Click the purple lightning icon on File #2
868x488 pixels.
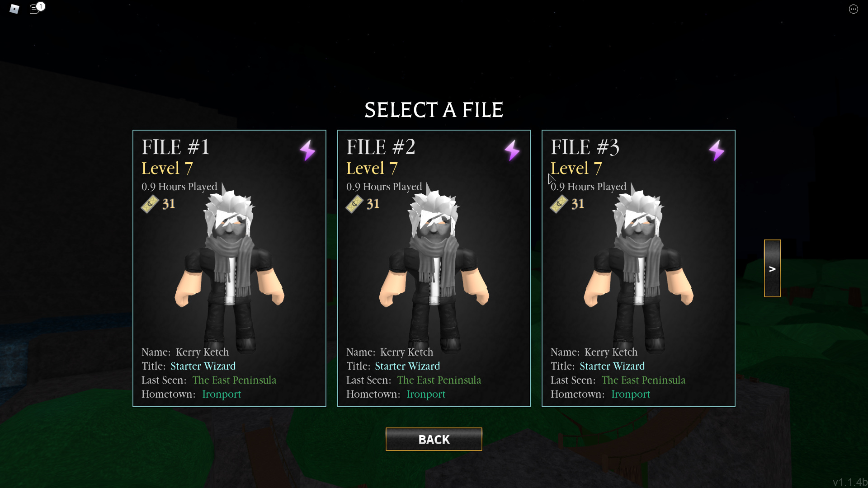512,150
